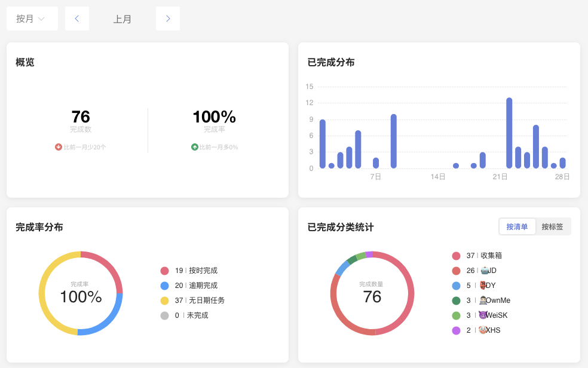Click the JD list emoji icon
Screen dimensions: 588x368
(484, 270)
